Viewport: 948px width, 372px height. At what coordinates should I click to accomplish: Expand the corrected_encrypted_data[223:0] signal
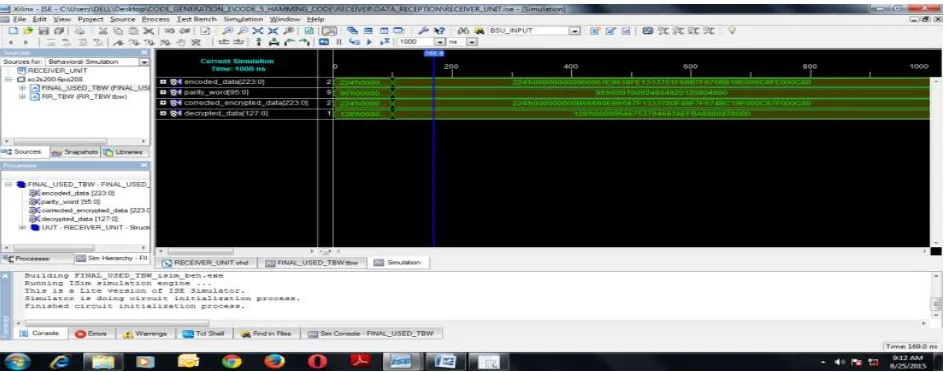click(163, 103)
